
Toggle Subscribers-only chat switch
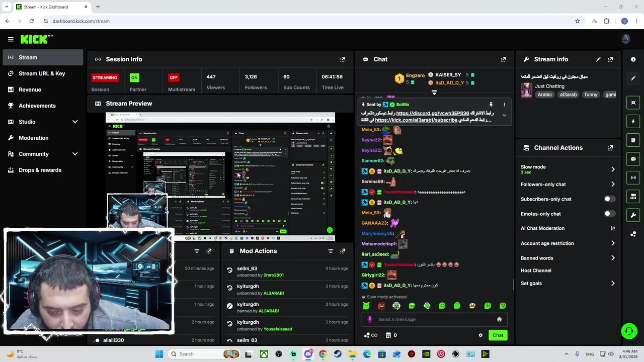click(609, 199)
